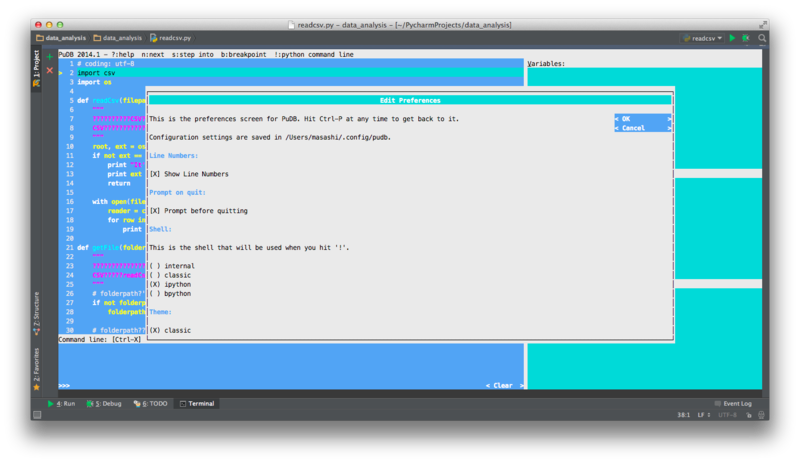
Task: Confirm preferences with OK button
Action: (x=643, y=118)
